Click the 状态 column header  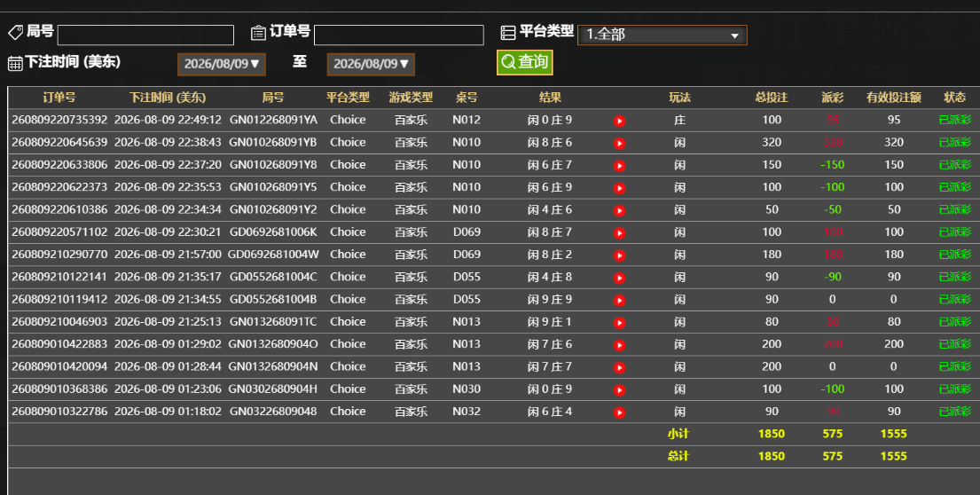point(955,98)
